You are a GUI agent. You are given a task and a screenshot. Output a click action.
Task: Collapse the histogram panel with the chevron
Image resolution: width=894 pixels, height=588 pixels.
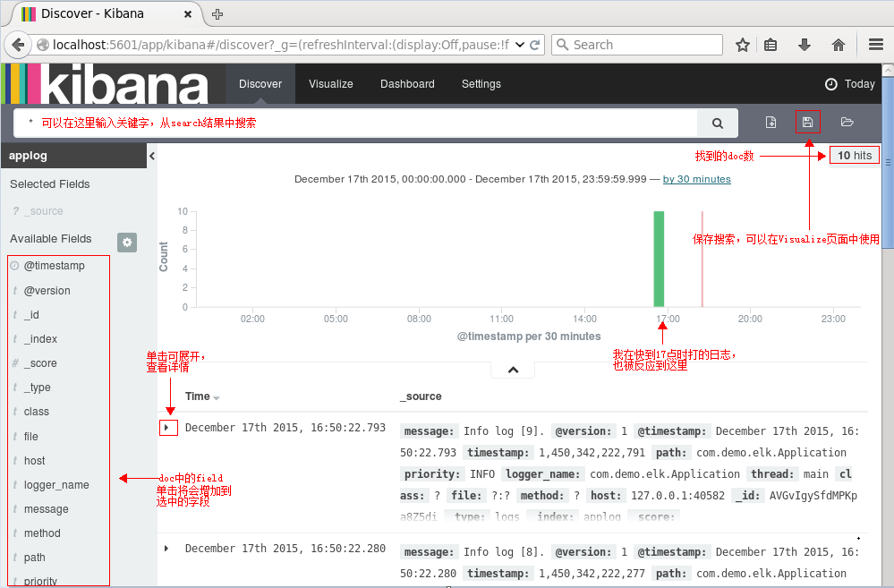(512, 369)
